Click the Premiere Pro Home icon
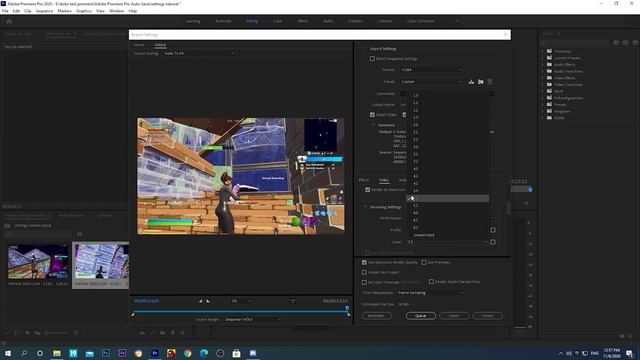640x360 pixels. coord(9,21)
